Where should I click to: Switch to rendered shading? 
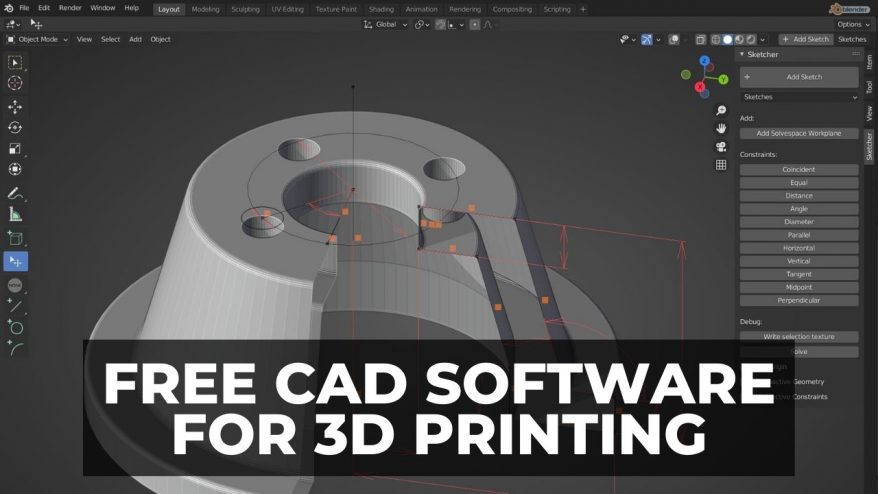[x=751, y=39]
